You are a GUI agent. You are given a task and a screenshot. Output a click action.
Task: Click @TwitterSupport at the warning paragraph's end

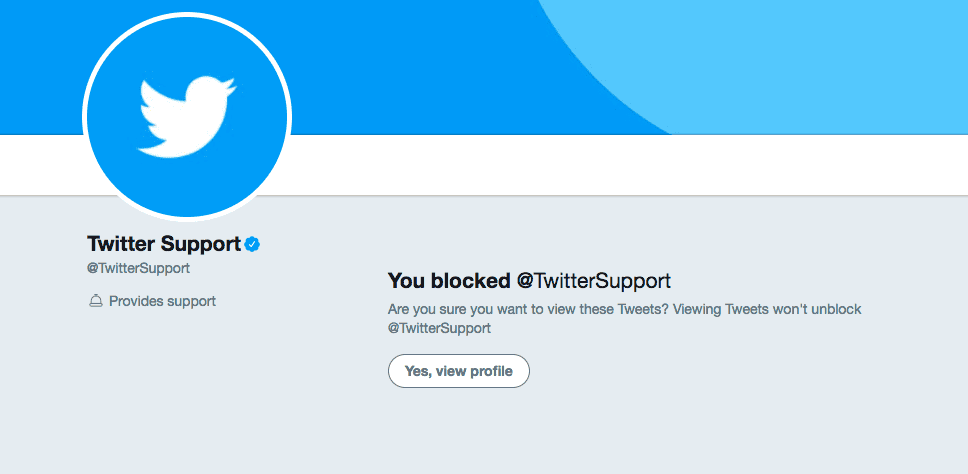pyautogui.click(x=439, y=328)
